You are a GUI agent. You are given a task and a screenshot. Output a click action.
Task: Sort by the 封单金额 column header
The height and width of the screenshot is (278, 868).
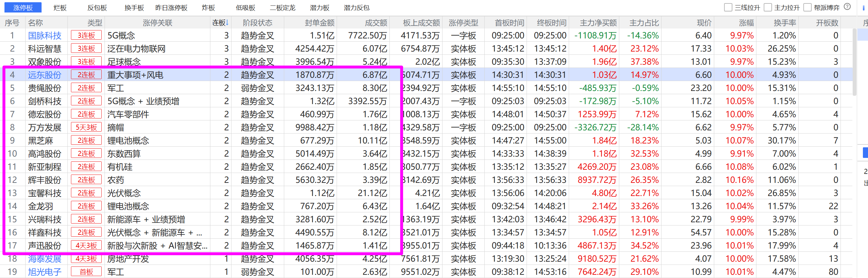[x=319, y=23]
